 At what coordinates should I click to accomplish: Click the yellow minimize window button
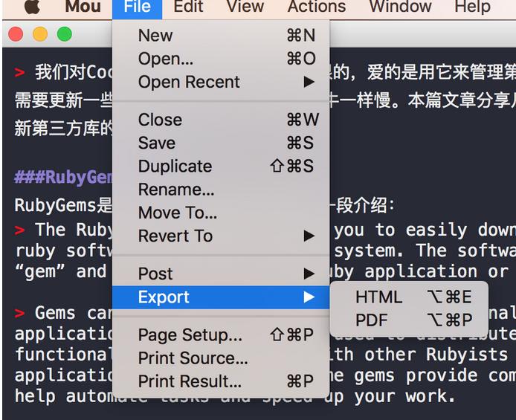pos(40,34)
